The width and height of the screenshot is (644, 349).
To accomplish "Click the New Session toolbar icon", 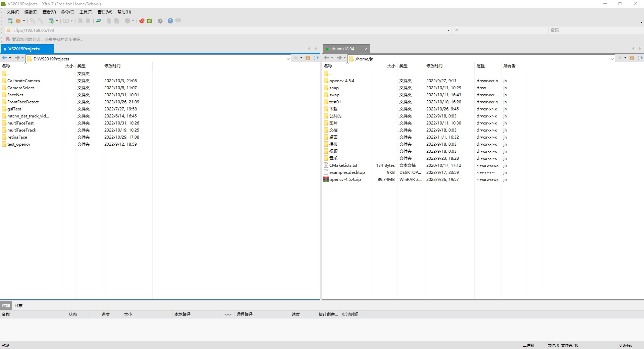I will 10,21.
